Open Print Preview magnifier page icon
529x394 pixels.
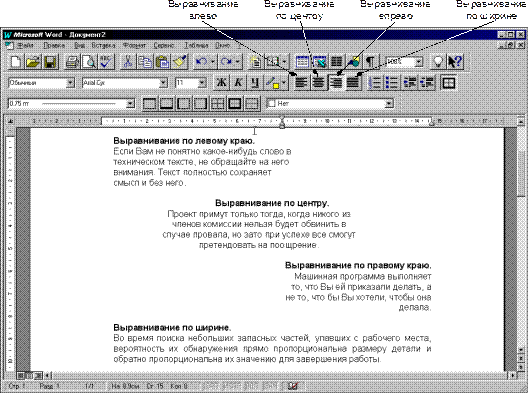click(89, 62)
